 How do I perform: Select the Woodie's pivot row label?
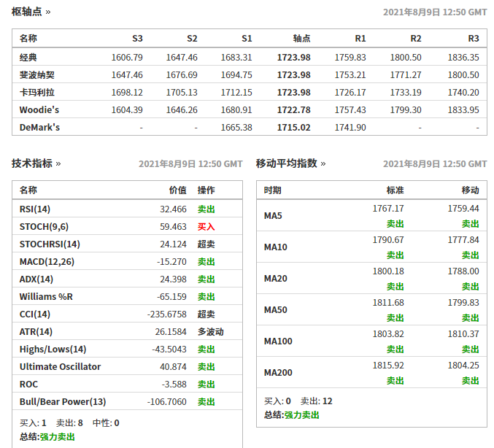coord(39,110)
